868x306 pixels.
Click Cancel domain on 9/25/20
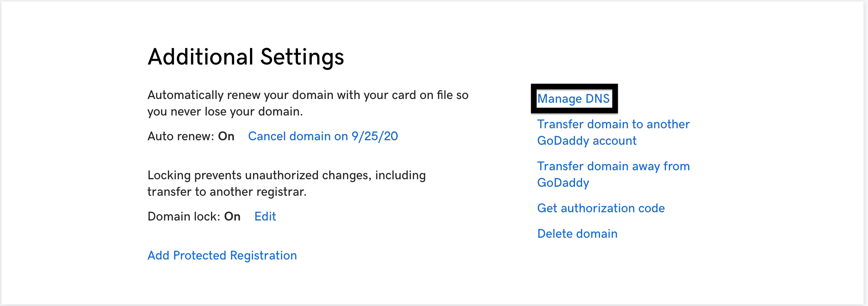coord(323,136)
